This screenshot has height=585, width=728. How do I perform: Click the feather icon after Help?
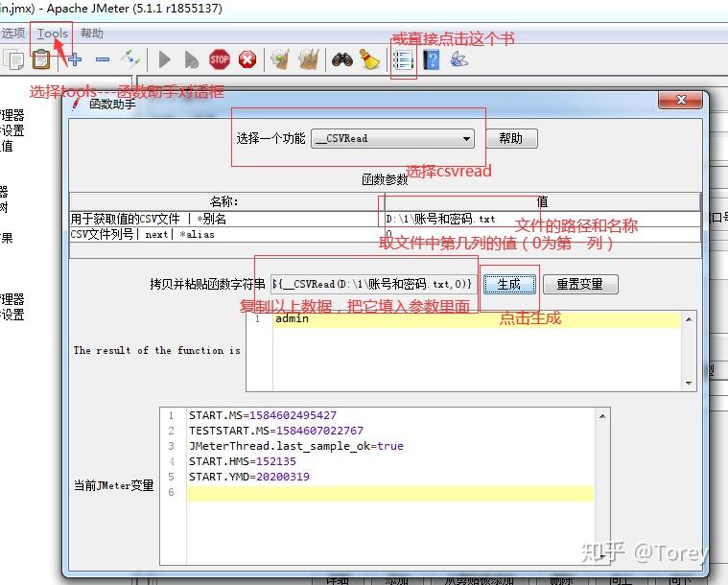tap(458, 59)
